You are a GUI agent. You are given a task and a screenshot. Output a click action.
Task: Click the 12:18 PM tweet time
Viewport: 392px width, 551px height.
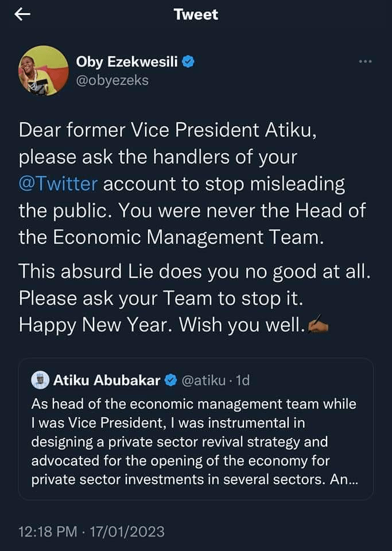tap(48, 532)
